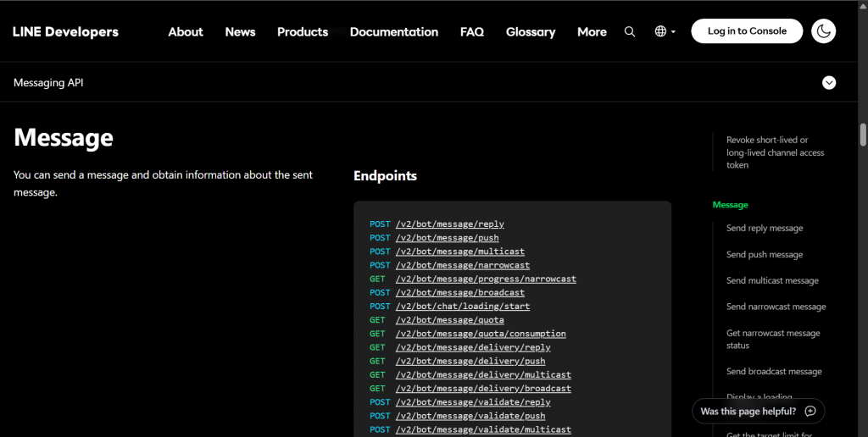The width and height of the screenshot is (868, 437).
Task: Open the Products menu
Action: point(303,32)
